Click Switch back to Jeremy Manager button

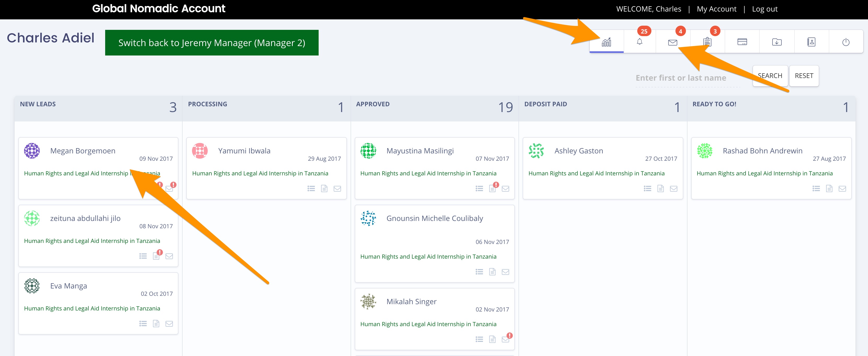[212, 43]
